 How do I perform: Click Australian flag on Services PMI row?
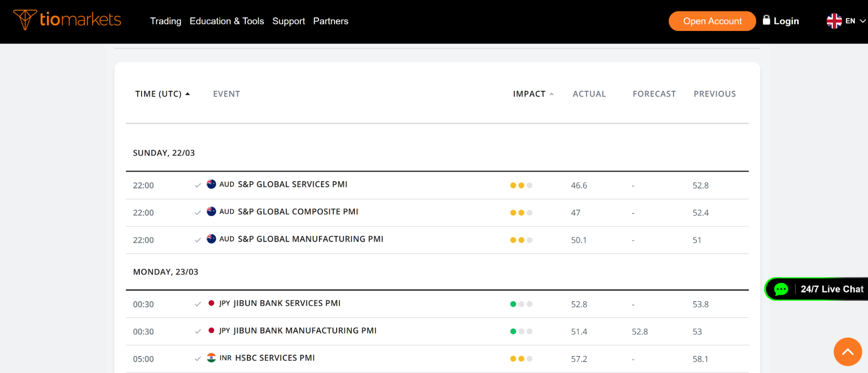211,184
